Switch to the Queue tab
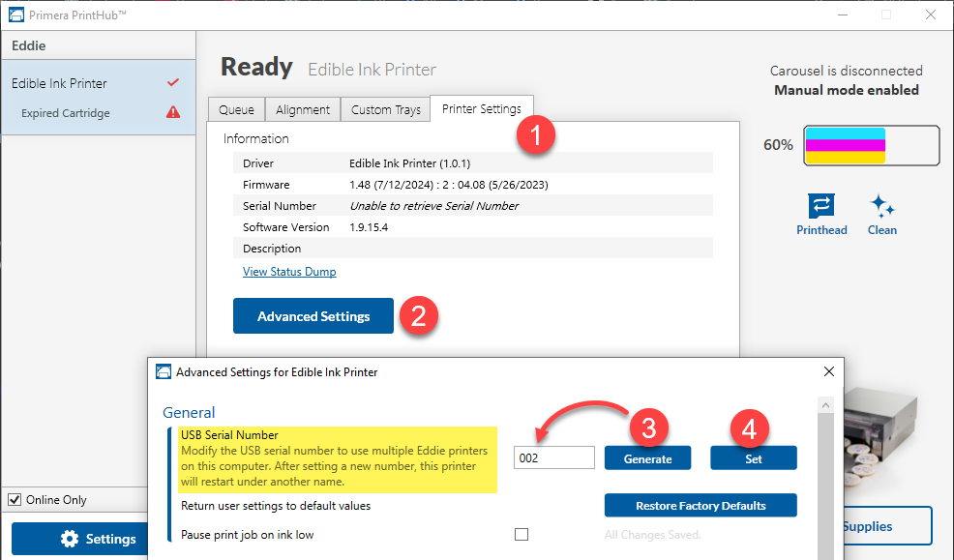The height and width of the screenshot is (560, 954). click(x=236, y=109)
